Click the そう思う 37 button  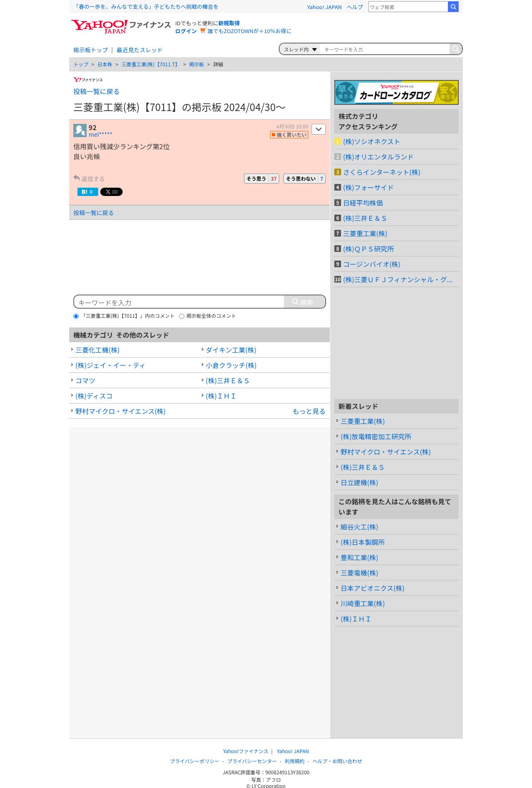261,179
